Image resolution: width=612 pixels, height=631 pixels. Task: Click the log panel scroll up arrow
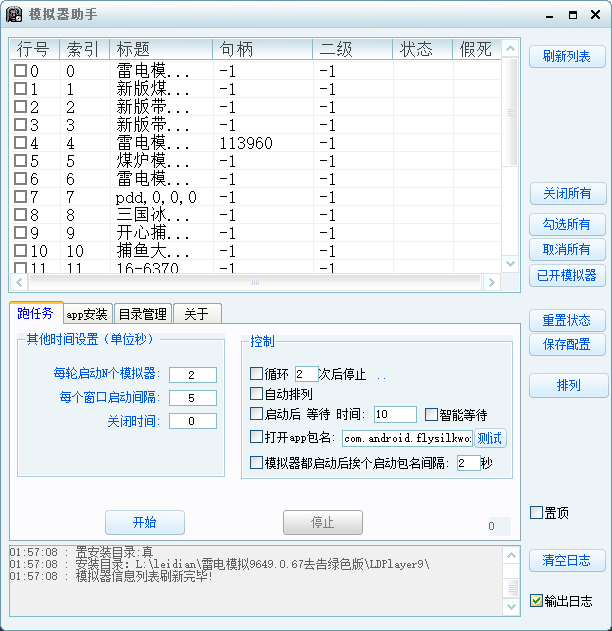tap(511, 556)
